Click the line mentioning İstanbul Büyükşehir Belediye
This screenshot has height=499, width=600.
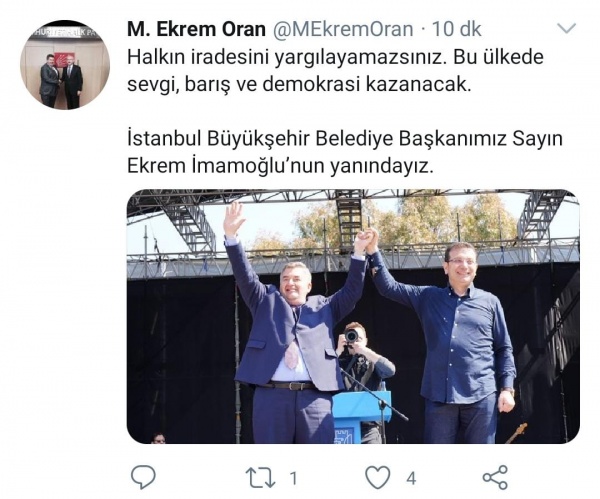coord(345,139)
